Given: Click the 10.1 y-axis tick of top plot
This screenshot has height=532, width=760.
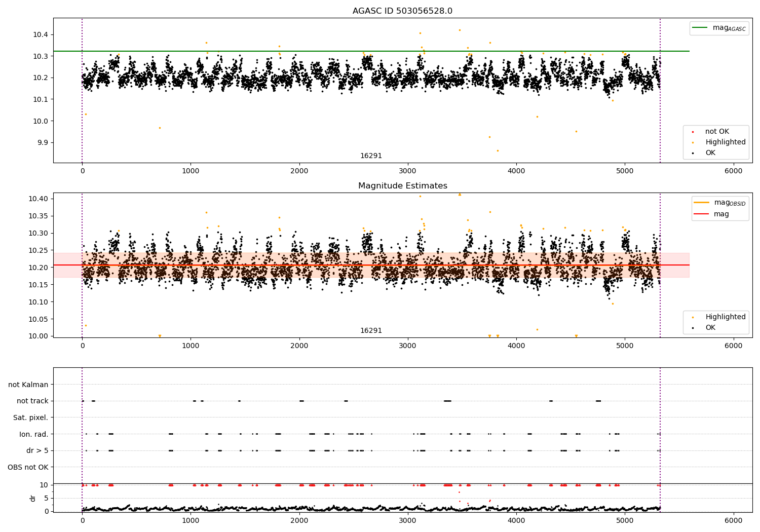Looking at the screenshot, I should click(41, 99).
